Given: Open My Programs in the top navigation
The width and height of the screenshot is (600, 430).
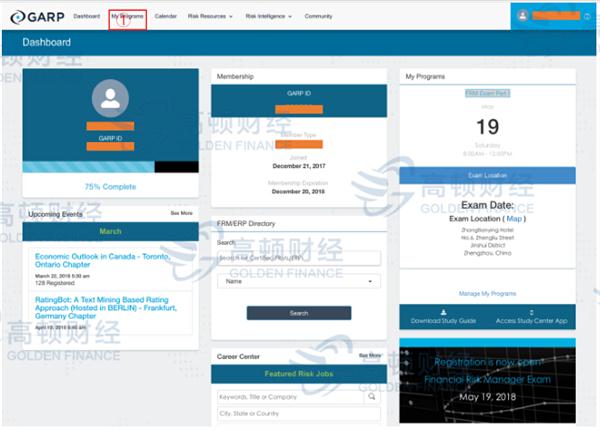Looking at the screenshot, I should click(x=127, y=16).
